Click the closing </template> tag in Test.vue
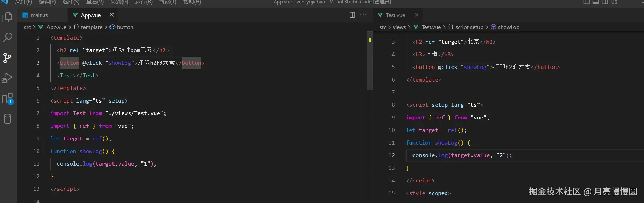The width and height of the screenshot is (644, 203). coord(423,79)
